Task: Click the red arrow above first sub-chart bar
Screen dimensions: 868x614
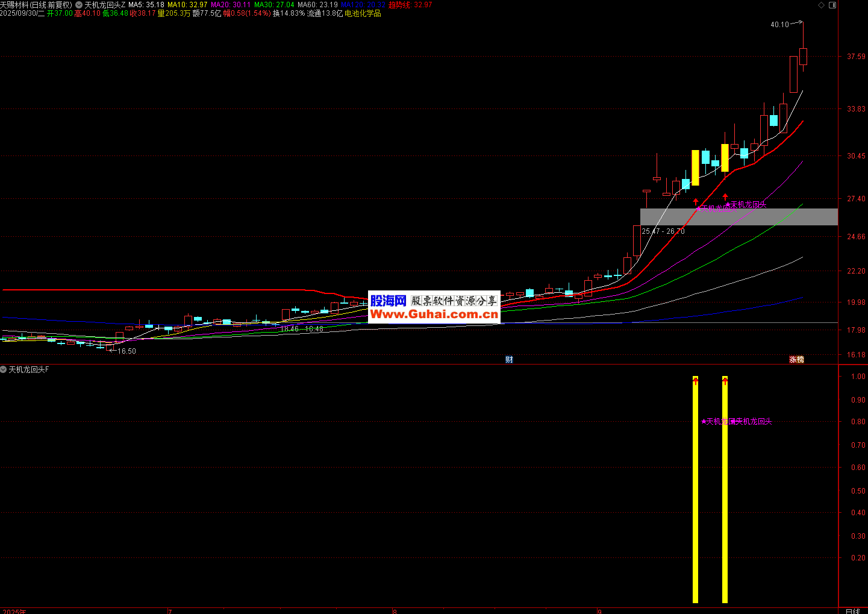Action: [695, 381]
